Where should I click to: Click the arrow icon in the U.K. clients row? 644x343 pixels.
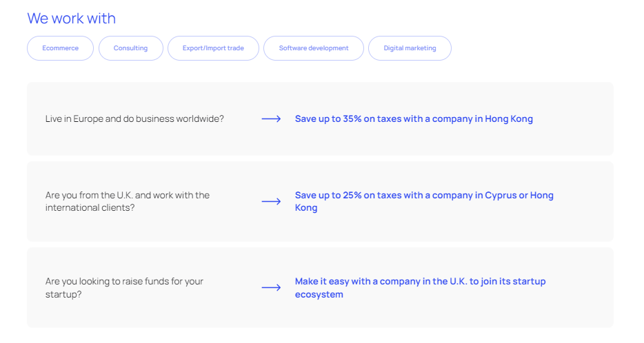pyautogui.click(x=271, y=202)
